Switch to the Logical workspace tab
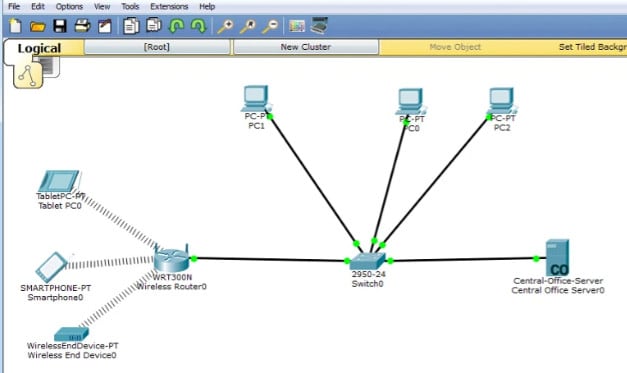 [x=39, y=48]
